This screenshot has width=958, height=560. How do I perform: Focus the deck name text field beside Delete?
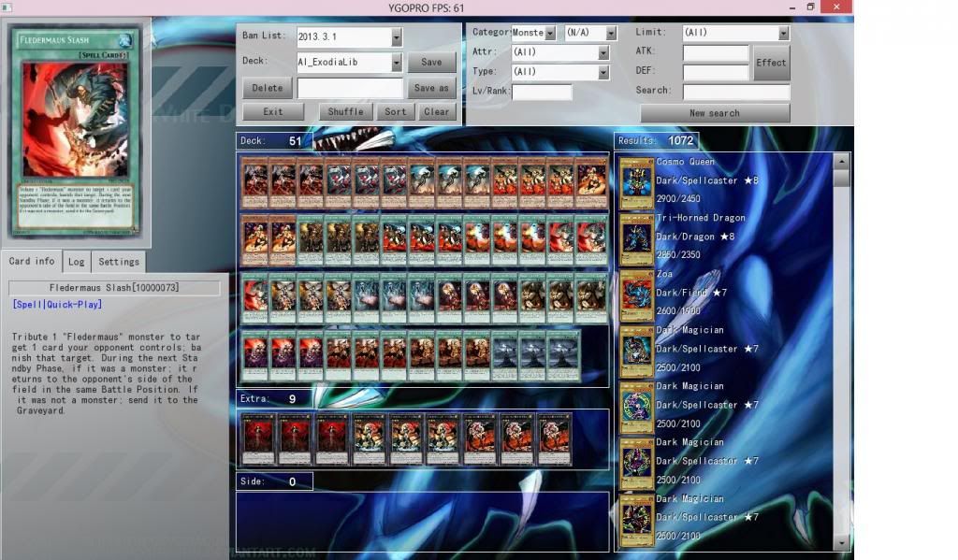point(350,88)
